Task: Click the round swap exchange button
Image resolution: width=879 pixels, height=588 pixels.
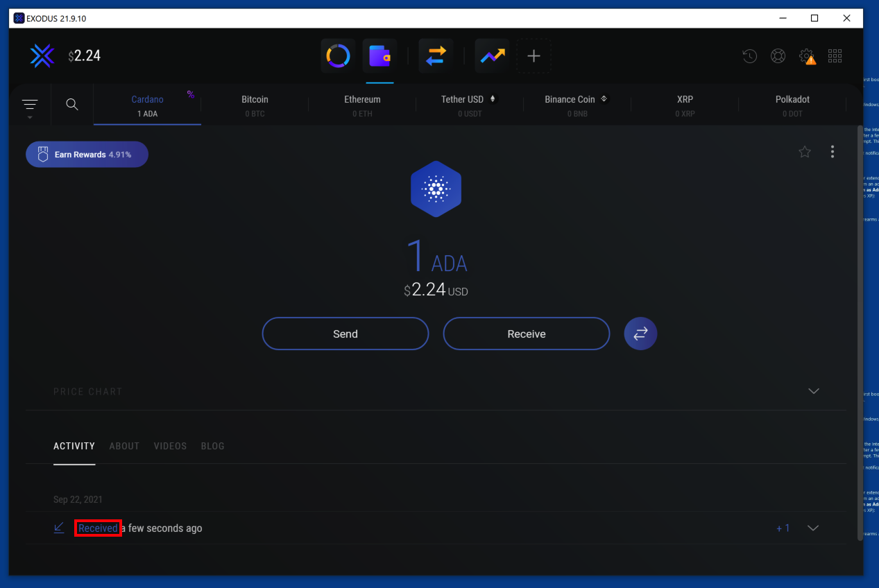Action: coord(640,334)
